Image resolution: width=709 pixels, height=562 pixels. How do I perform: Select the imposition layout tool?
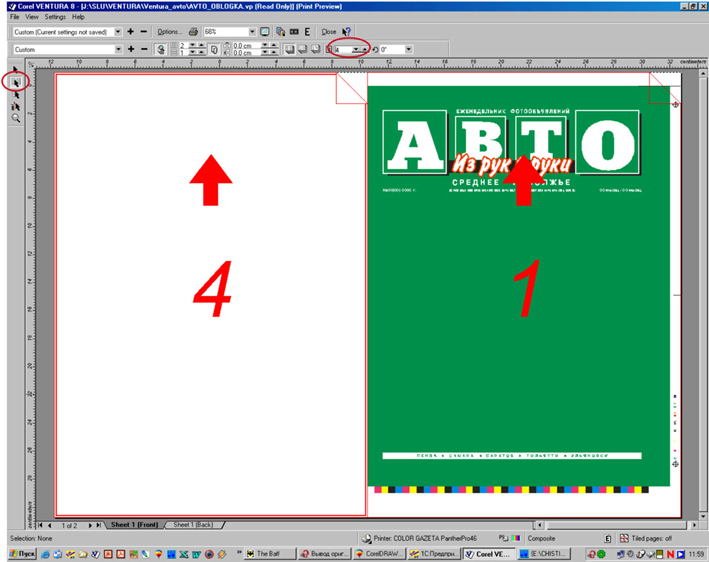click(x=16, y=82)
